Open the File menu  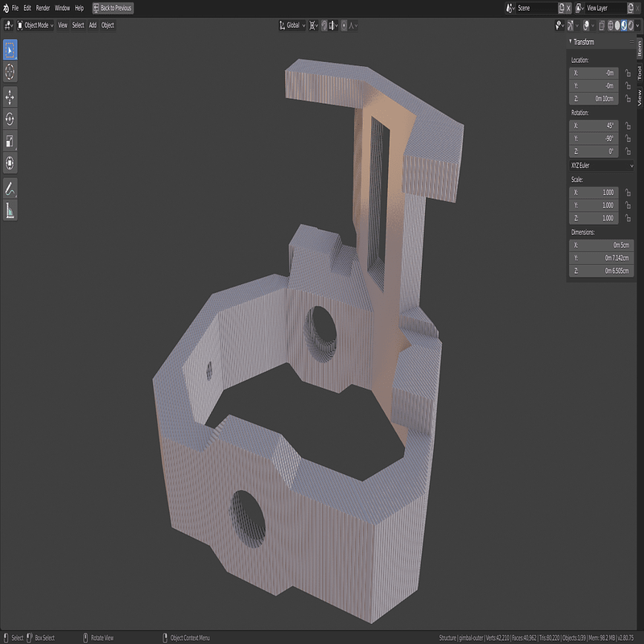pyautogui.click(x=15, y=8)
